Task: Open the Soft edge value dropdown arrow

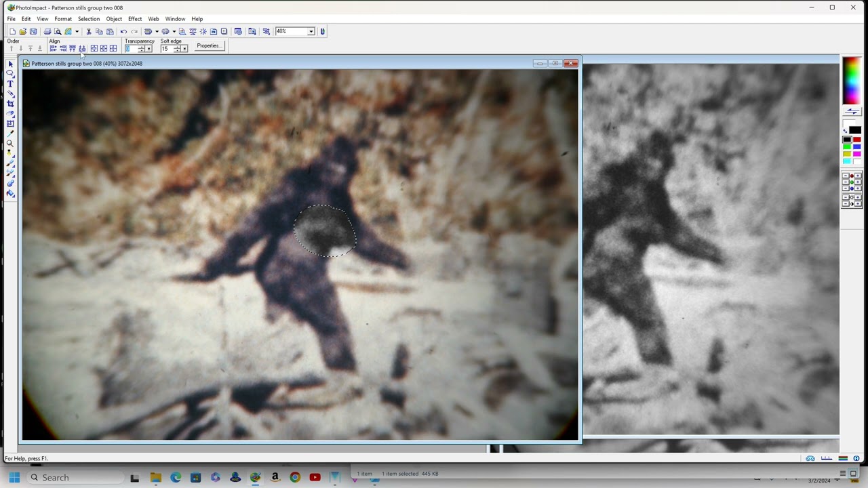Action: [184, 49]
